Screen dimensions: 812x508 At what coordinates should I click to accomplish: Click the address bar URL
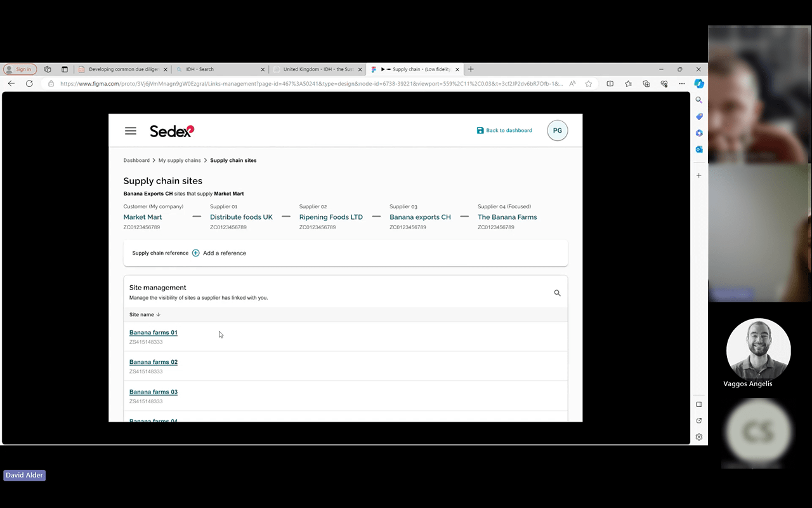311,83
